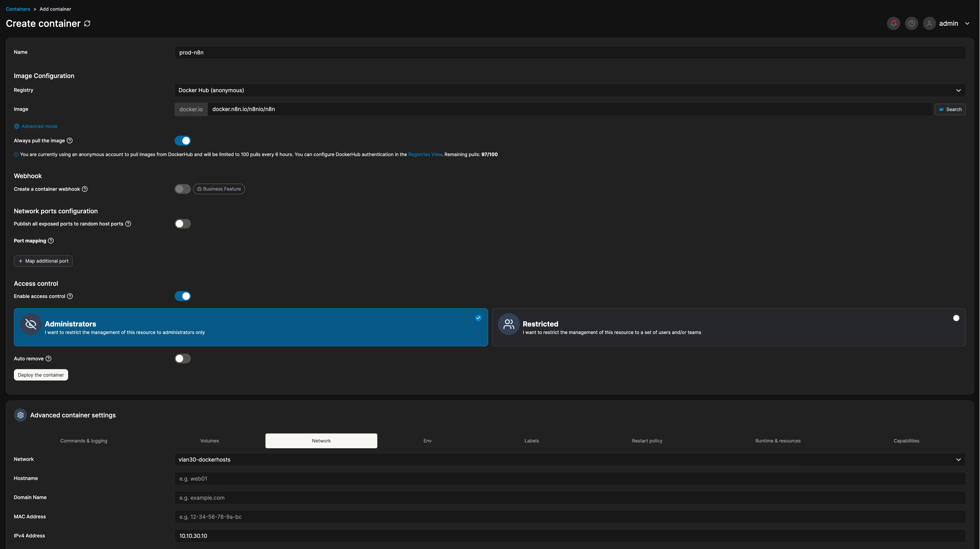
Task: Click the admin user avatar icon
Action: coord(929,24)
